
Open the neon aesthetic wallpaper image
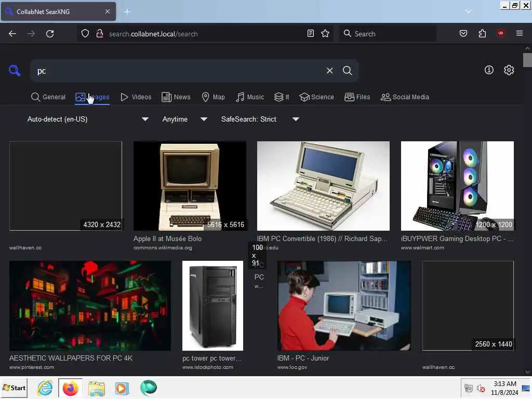pyautogui.click(x=90, y=305)
